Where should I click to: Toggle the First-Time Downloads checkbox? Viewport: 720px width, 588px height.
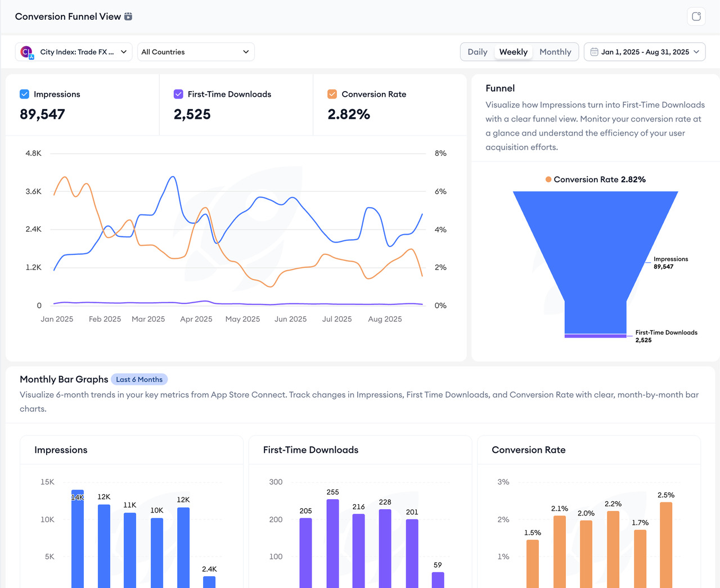pos(178,94)
